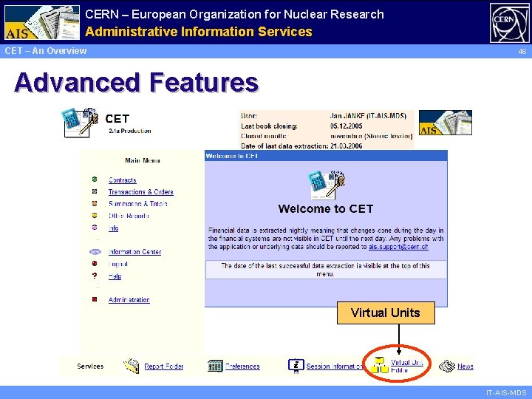Click 'Administrative Information Services' heading
The image size is (532, 399).
tap(199, 32)
